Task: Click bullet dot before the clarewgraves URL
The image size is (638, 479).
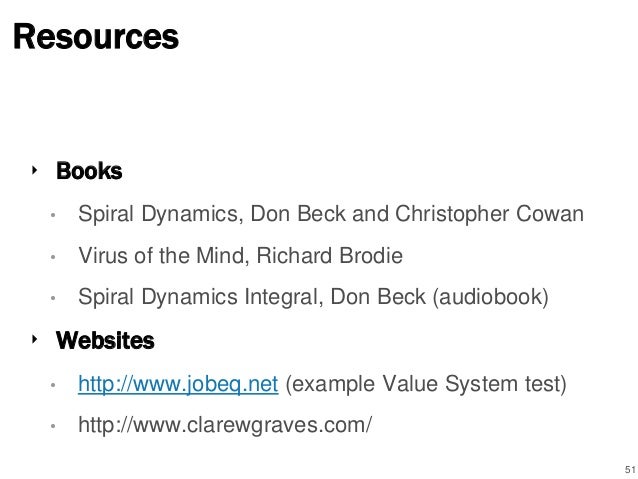Action: pyautogui.click(x=53, y=426)
